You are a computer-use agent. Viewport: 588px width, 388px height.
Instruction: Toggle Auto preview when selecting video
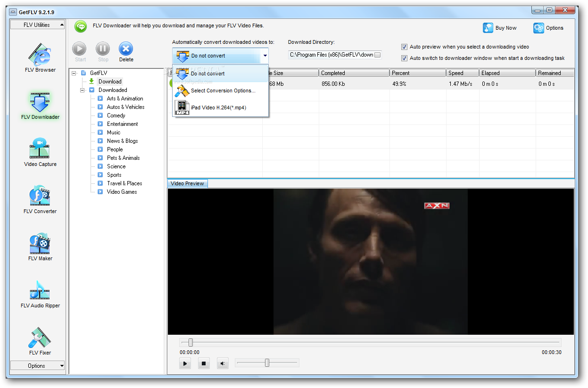click(404, 47)
